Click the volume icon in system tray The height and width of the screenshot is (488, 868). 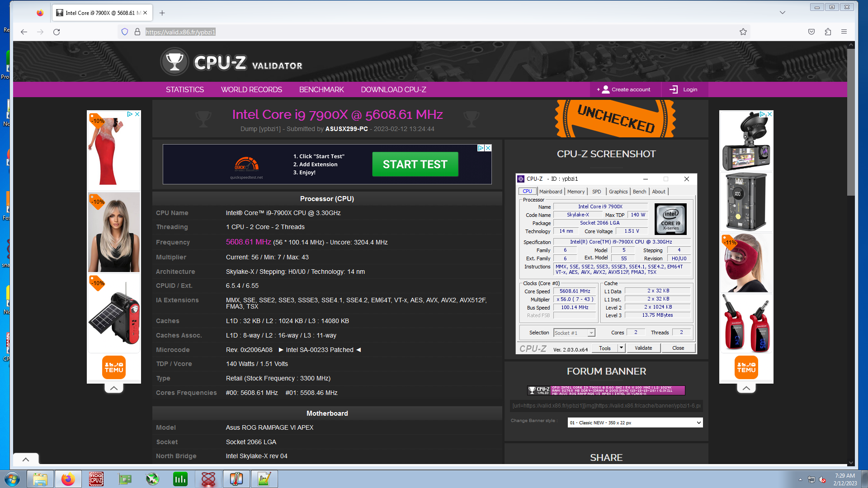click(822, 479)
